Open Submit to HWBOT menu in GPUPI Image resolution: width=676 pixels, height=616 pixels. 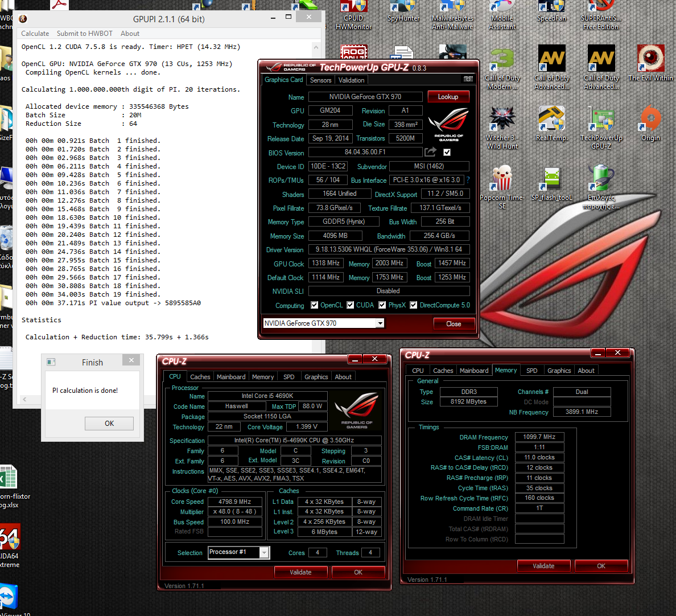pyautogui.click(x=84, y=33)
